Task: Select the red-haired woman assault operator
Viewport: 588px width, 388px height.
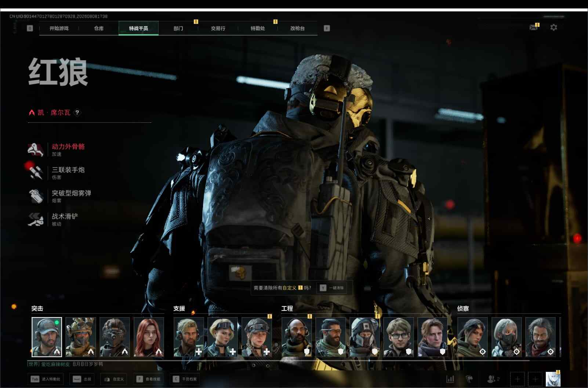Action: tap(149, 337)
